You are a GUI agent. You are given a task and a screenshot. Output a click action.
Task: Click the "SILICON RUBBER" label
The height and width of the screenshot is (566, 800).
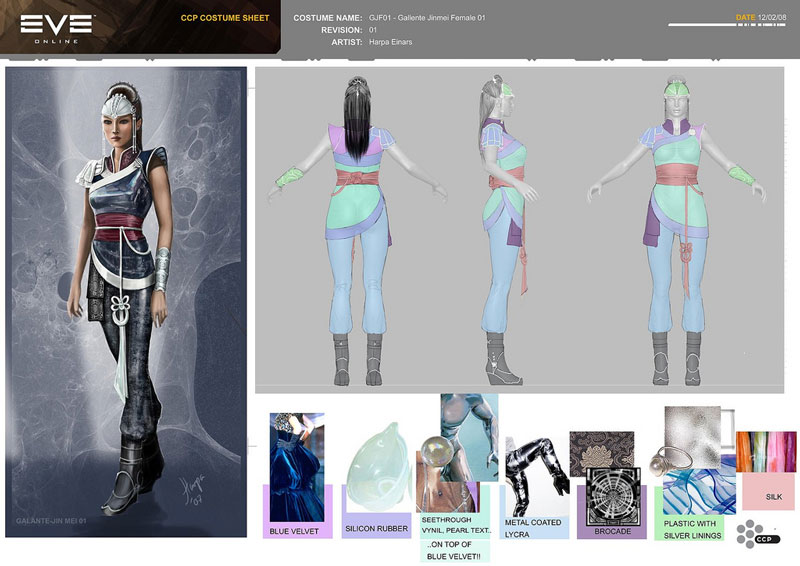[377, 529]
